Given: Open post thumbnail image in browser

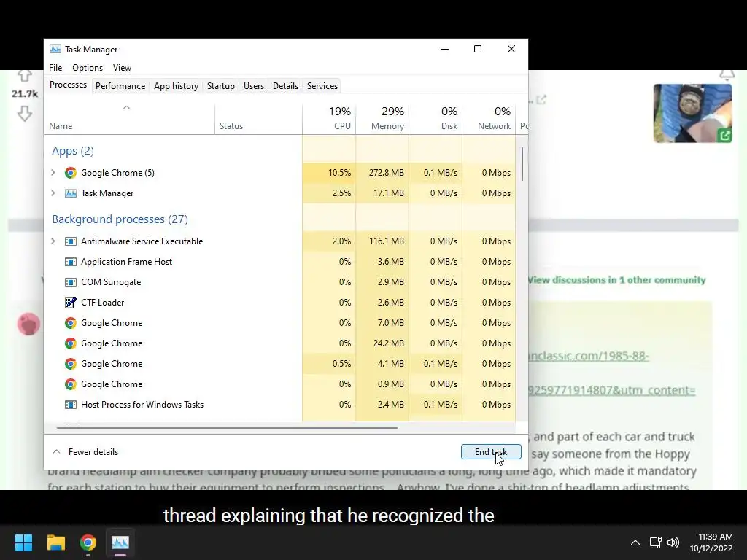Looking at the screenshot, I should click(693, 113).
